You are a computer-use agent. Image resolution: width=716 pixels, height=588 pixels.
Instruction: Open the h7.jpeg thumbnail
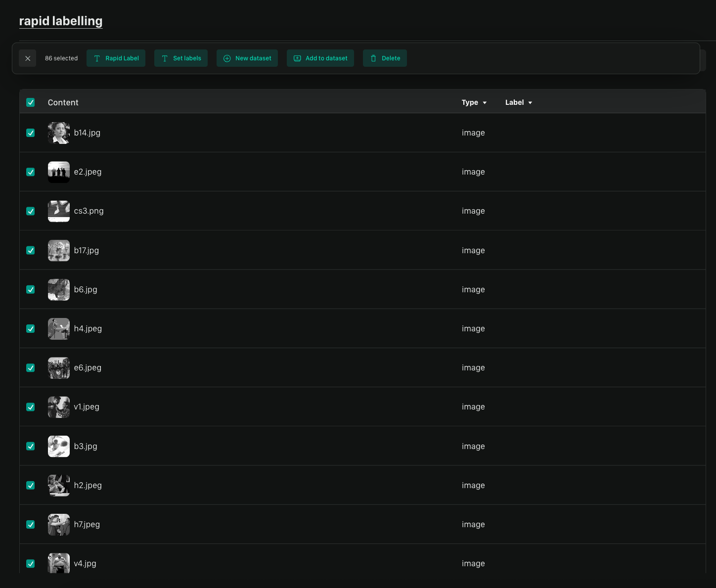pyautogui.click(x=59, y=525)
